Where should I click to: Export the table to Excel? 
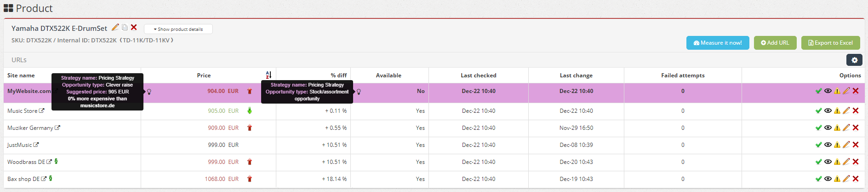[x=831, y=43]
